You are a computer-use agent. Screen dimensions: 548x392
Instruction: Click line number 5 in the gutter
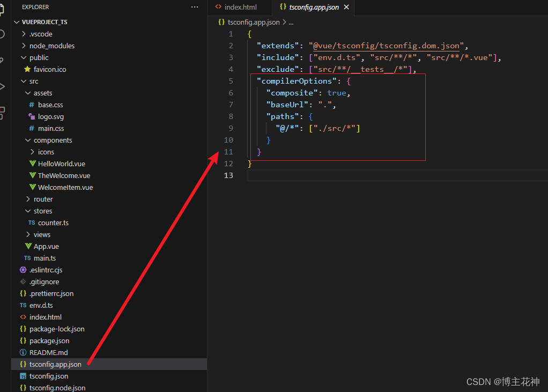pyautogui.click(x=231, y=81)
